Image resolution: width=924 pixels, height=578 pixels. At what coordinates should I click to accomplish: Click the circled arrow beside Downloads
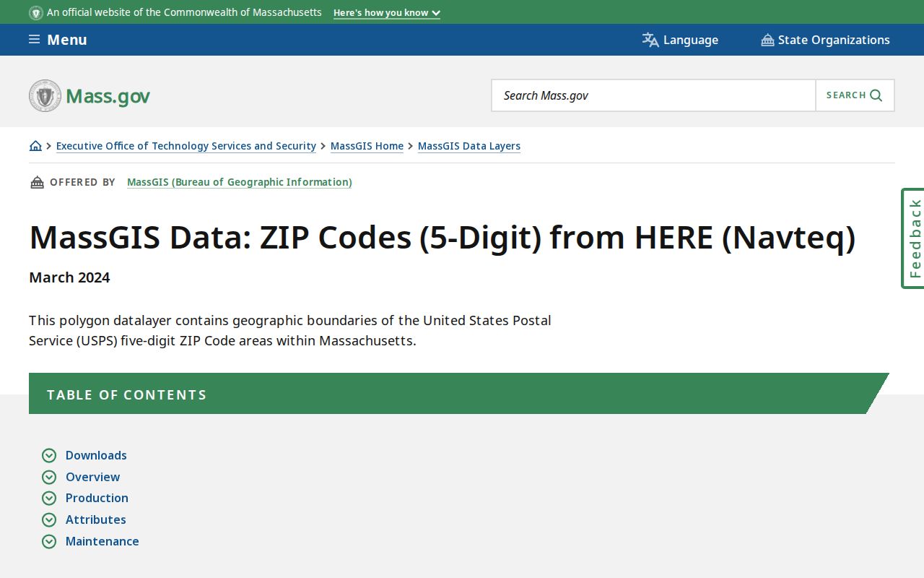pyautogui.click(x=49, y=455)
